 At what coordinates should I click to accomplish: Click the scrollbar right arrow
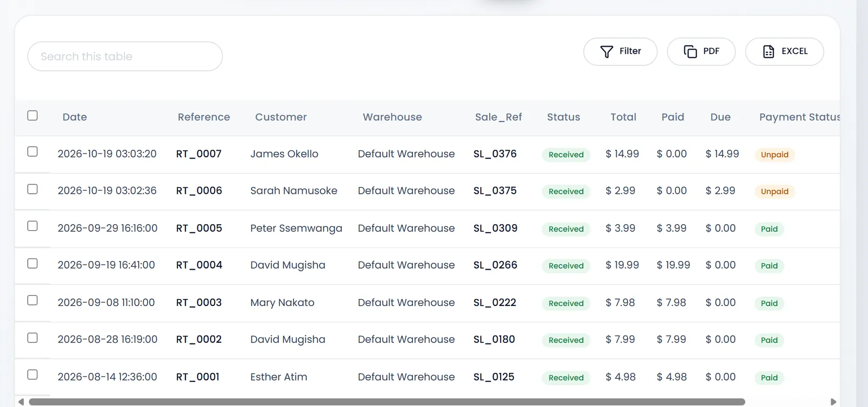click(833, 402)
